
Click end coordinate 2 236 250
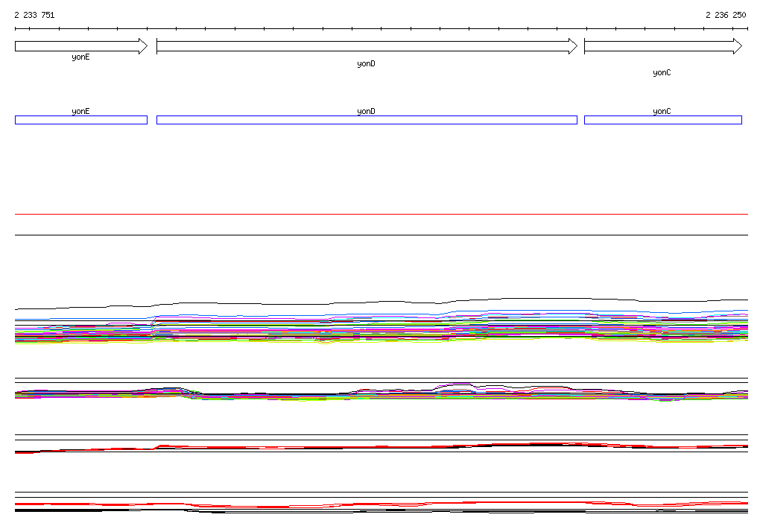click(726, 15)
